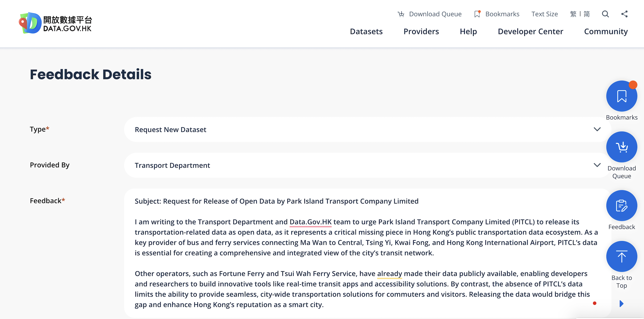Click the DATA.GOV.HK logo
644x319 pixels.
click(55, 23)
